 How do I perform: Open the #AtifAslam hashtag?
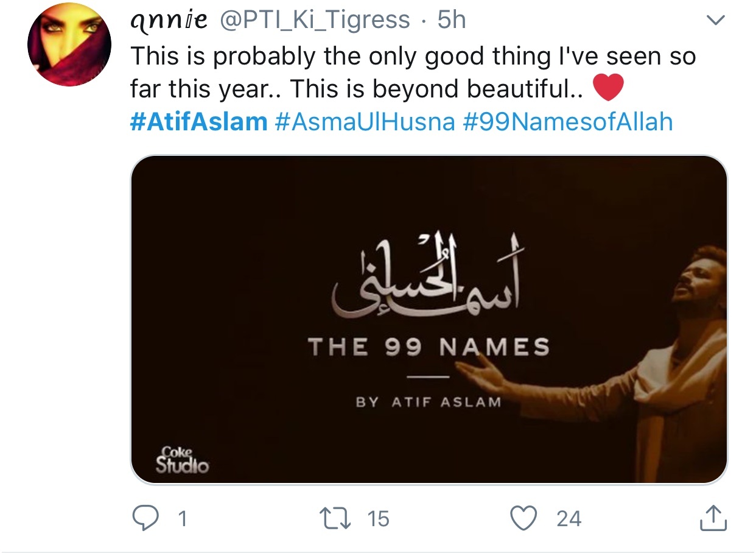(199, 122)
